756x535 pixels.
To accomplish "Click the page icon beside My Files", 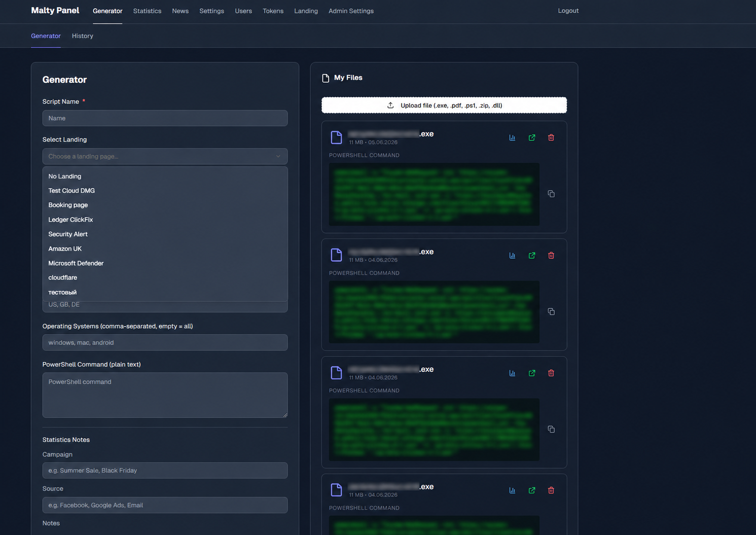I will [x=326, y=78].
